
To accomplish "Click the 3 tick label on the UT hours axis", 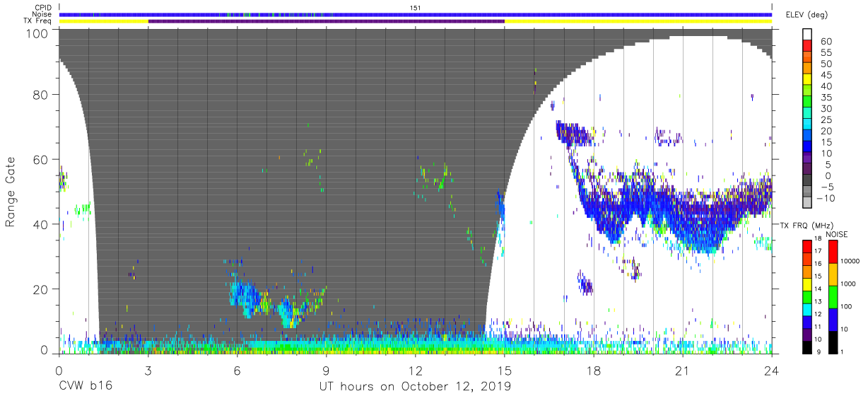I will tap(148, 369).
